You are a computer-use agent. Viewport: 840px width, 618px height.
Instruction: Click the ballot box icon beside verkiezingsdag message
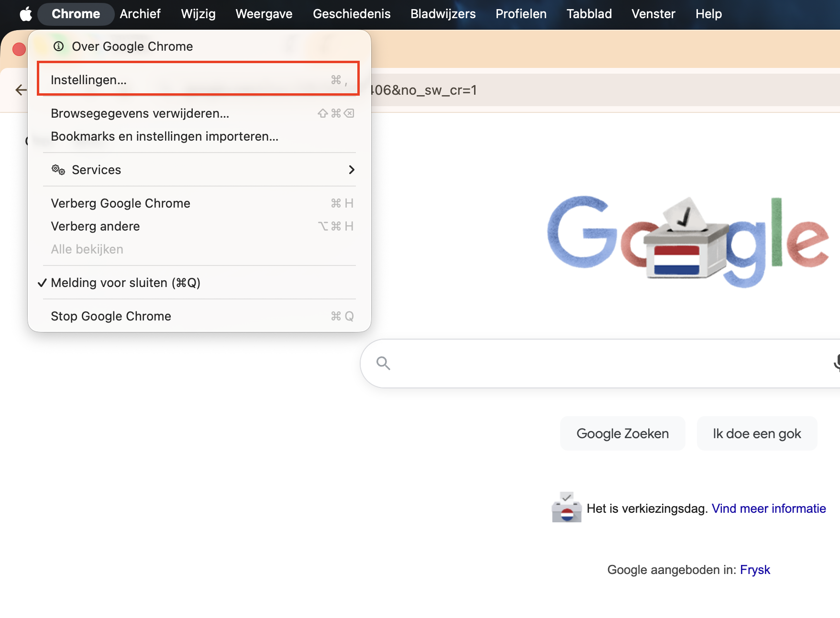tap(566, 507)
